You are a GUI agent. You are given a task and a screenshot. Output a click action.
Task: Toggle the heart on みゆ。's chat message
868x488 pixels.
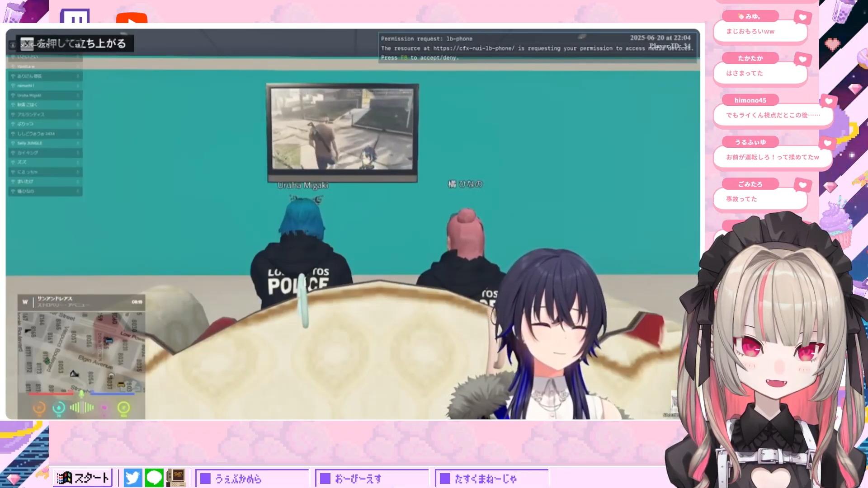tap(802, 18)
